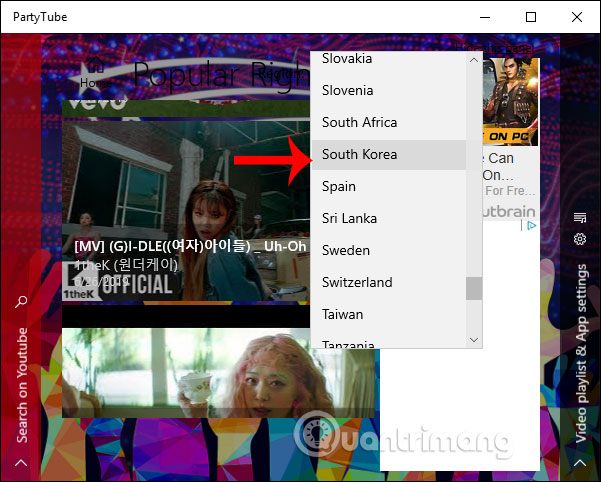Pick Spain in the region dropdown
The height and width of the screenshot is (482, 601).
[389, 187]
